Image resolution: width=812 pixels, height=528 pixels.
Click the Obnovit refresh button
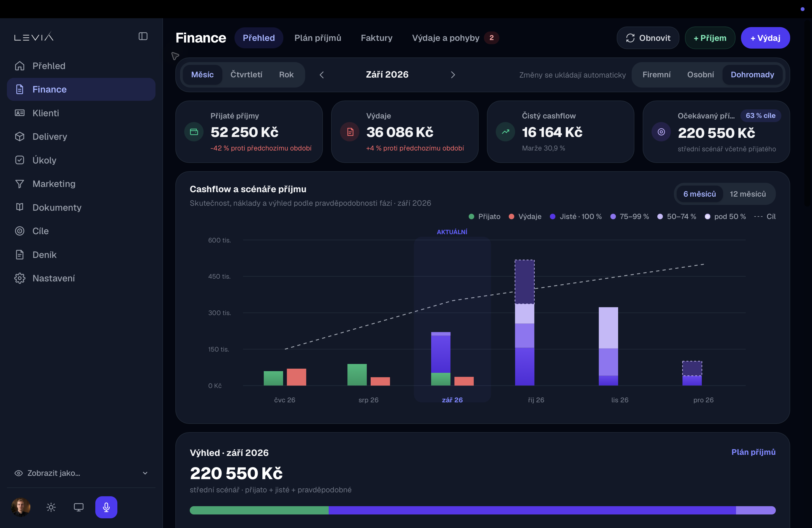point(648,38)
